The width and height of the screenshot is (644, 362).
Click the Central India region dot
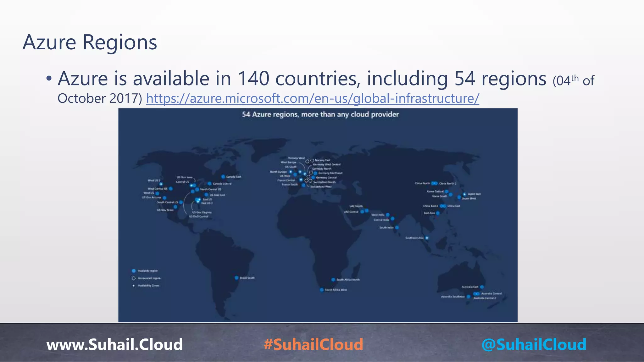coord(392,219)
